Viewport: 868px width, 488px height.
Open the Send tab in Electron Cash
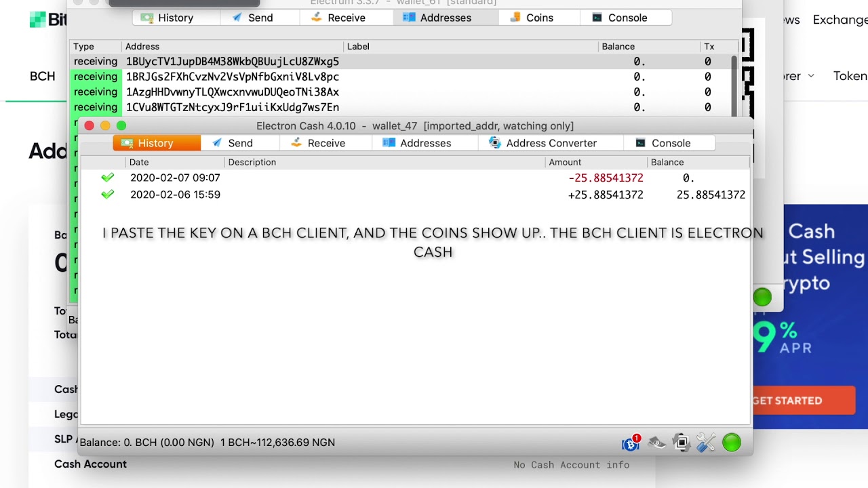tap(240, 143)
